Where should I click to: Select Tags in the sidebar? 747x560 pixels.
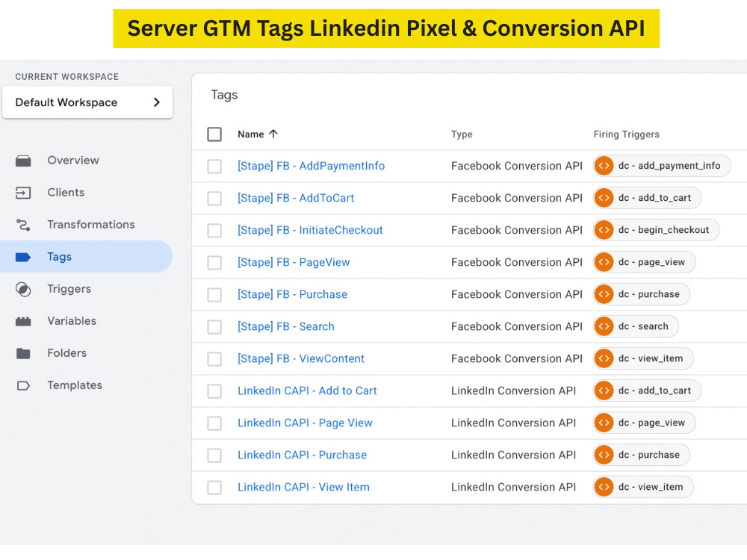(x=86, y=257)
